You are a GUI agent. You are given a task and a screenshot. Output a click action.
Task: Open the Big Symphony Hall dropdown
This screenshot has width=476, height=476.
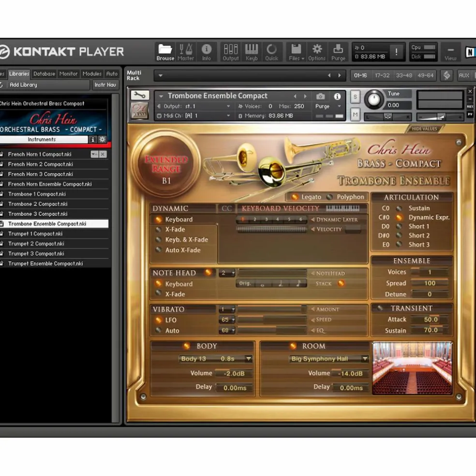pyautogui.click(x=329, y=359)
